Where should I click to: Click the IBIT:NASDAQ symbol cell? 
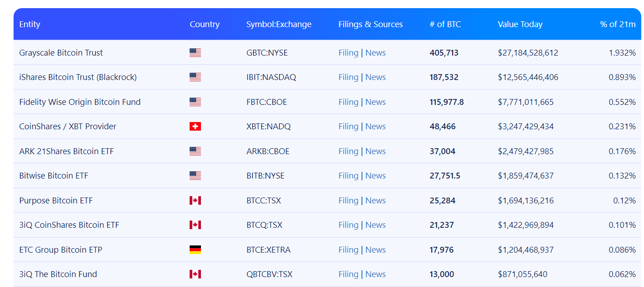[x=271, y=77]
